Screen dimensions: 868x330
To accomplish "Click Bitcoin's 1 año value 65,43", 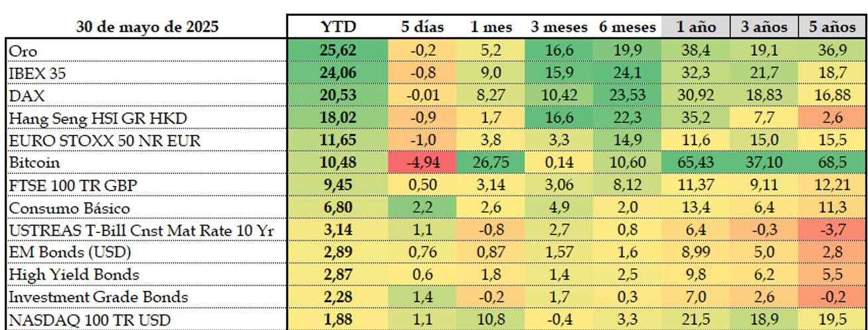I will [696, 163].
